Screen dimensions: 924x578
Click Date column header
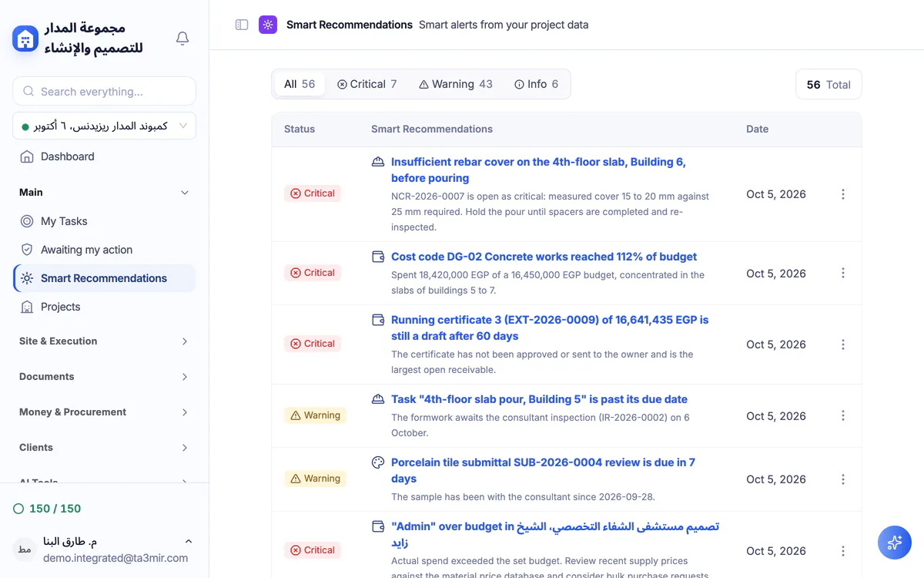pyautogui.click(x=757, y=129)
